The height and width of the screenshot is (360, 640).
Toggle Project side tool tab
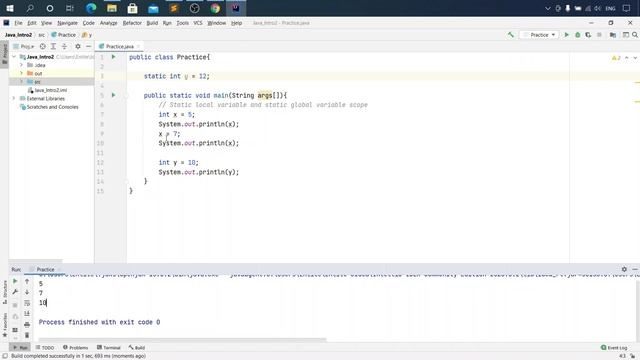4,54
